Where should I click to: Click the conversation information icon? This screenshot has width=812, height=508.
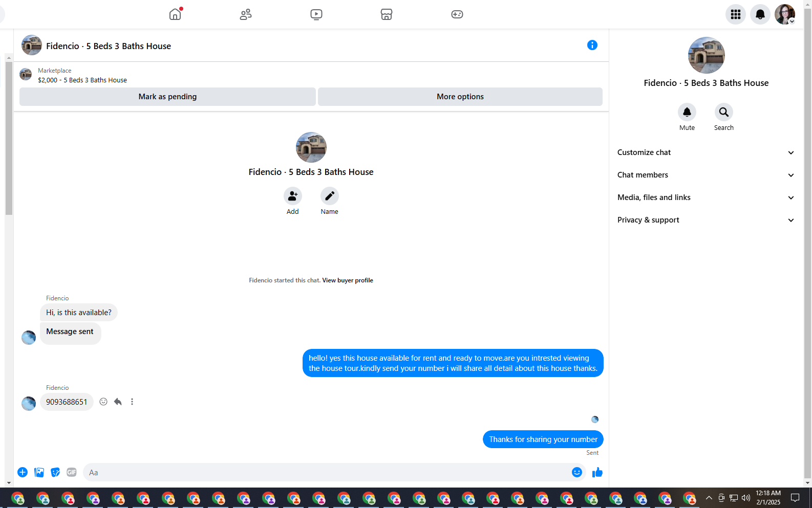coord(592,45)
